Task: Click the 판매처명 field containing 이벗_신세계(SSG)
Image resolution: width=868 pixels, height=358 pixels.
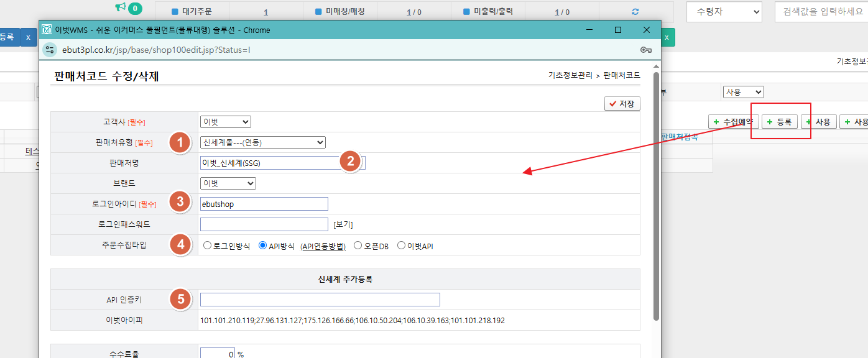Action: click(283, 163)
